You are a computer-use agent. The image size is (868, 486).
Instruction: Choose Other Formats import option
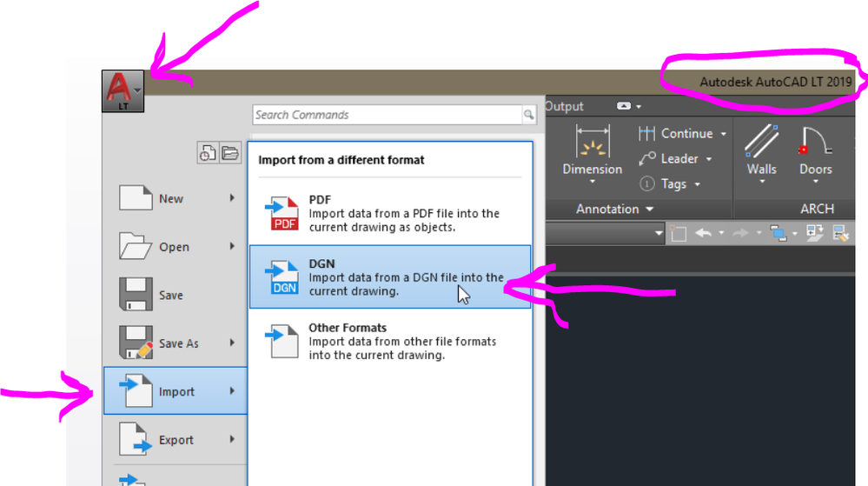pos(390,341)
